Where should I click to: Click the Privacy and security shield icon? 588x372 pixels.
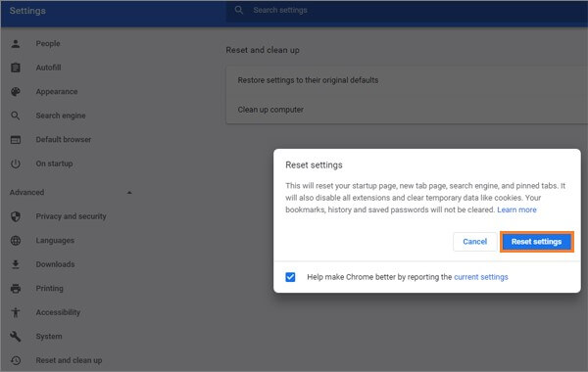tap(16, 216)
